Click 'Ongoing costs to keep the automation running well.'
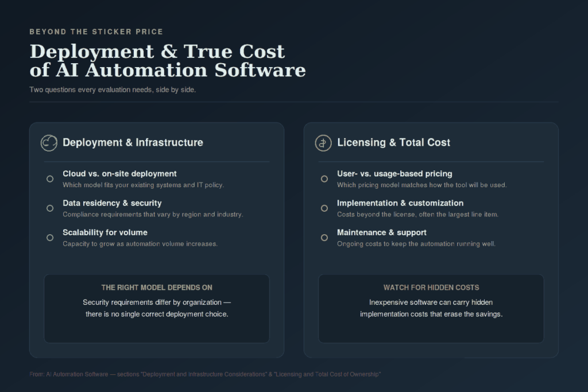 coord(416,243)
